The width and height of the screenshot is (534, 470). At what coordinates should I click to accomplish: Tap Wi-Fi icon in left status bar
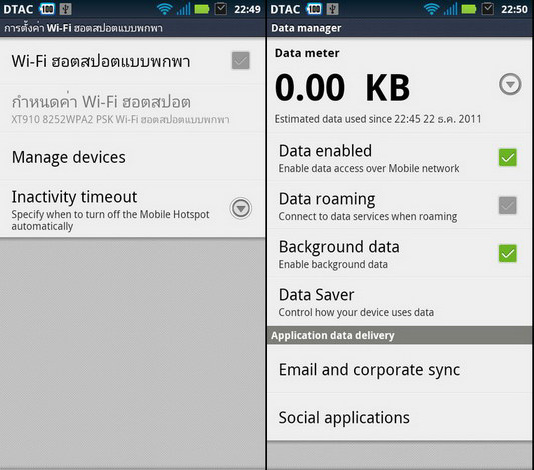click(x=164, y=9)
